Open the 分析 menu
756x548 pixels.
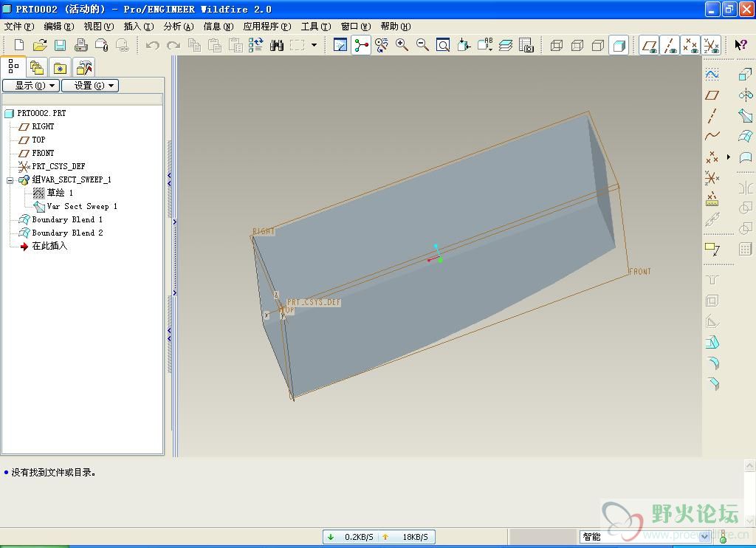179,27
